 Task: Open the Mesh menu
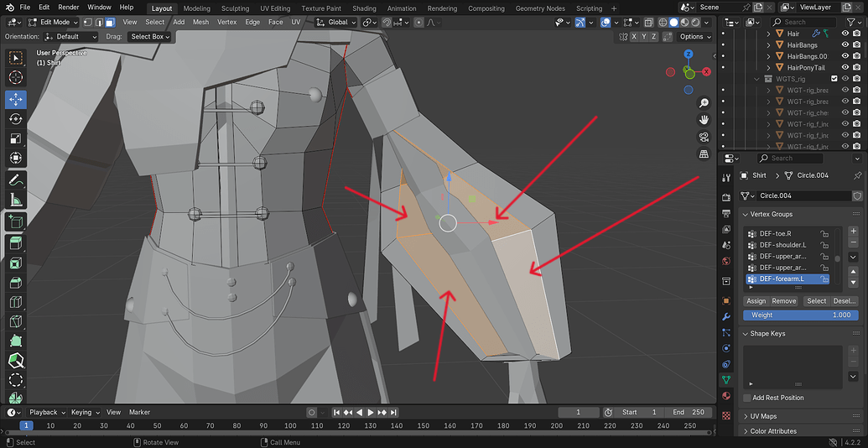[200, 22]
